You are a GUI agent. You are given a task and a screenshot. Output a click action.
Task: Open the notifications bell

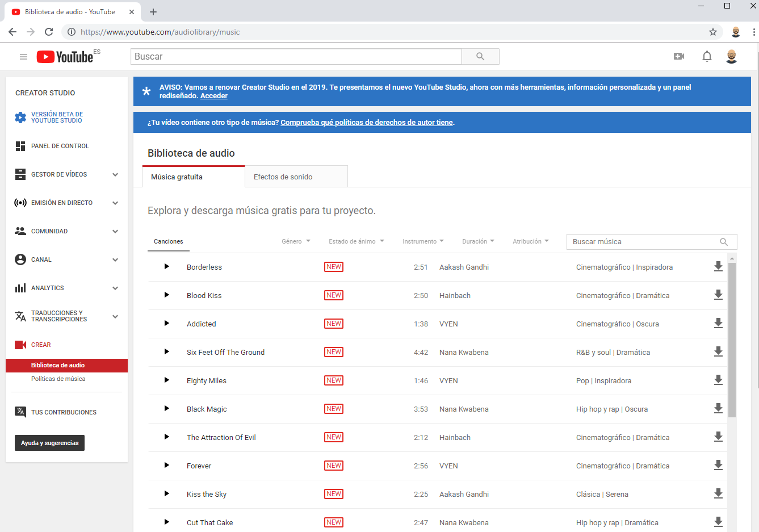(707, 56)
